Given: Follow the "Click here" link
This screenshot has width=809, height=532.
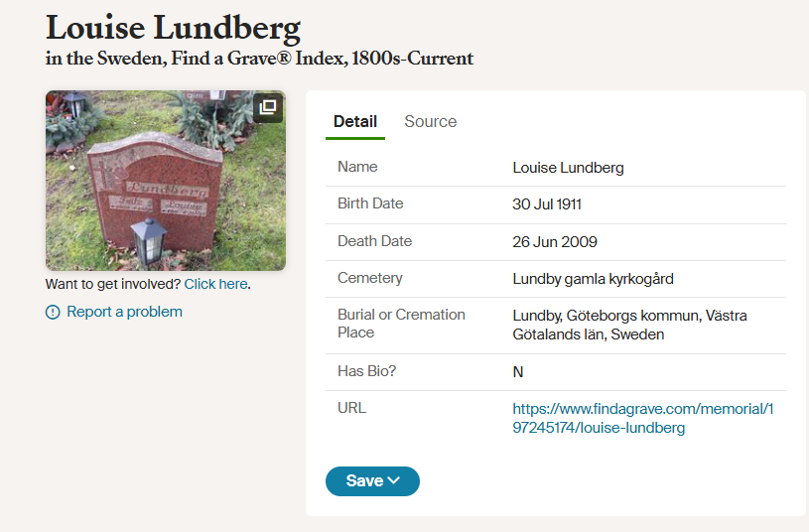Looking at the screenshot, I should pyautogui.click(x=215, y=284).
